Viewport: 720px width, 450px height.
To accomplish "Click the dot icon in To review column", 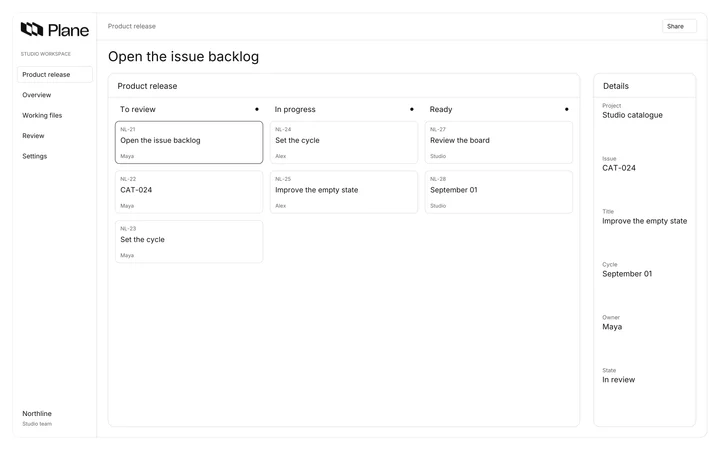I will click(x=257, y=109).
